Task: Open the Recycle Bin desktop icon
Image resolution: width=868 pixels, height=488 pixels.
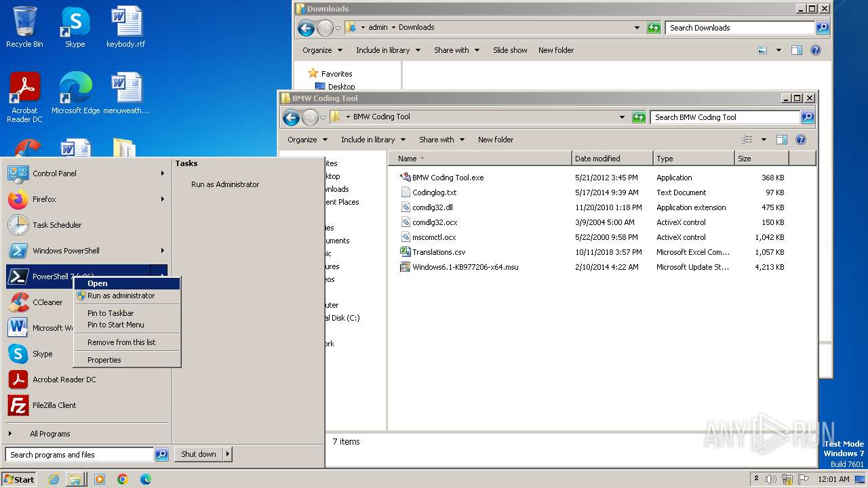Action: tap(24, 27)
